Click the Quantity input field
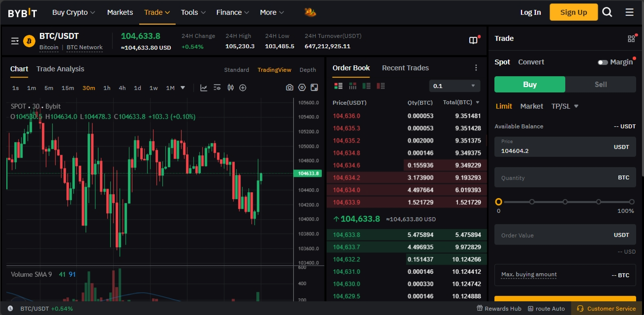 coord(565,177)
